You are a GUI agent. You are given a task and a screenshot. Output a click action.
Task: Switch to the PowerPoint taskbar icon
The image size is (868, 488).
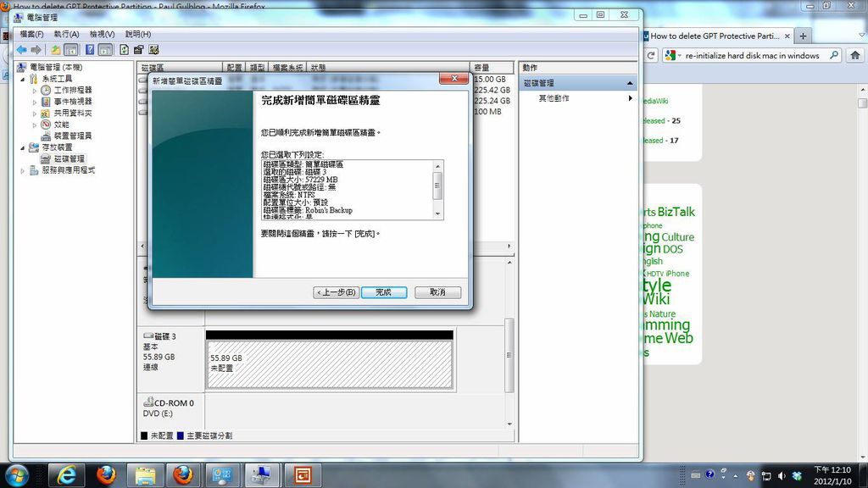pyautogui.click(x=303, y=475)
